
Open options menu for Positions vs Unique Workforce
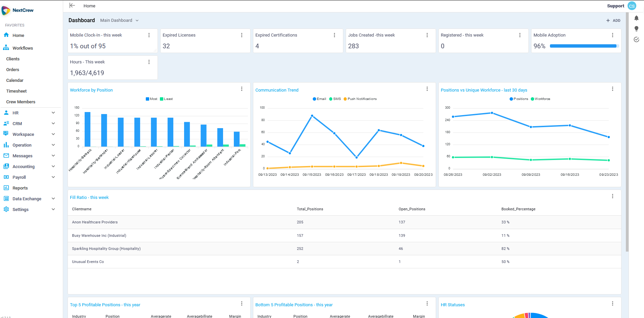(x=613, y=89)
